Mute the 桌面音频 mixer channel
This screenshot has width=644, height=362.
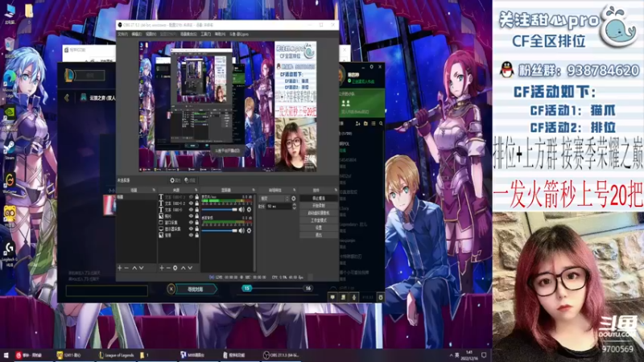(x=242, y=231)
